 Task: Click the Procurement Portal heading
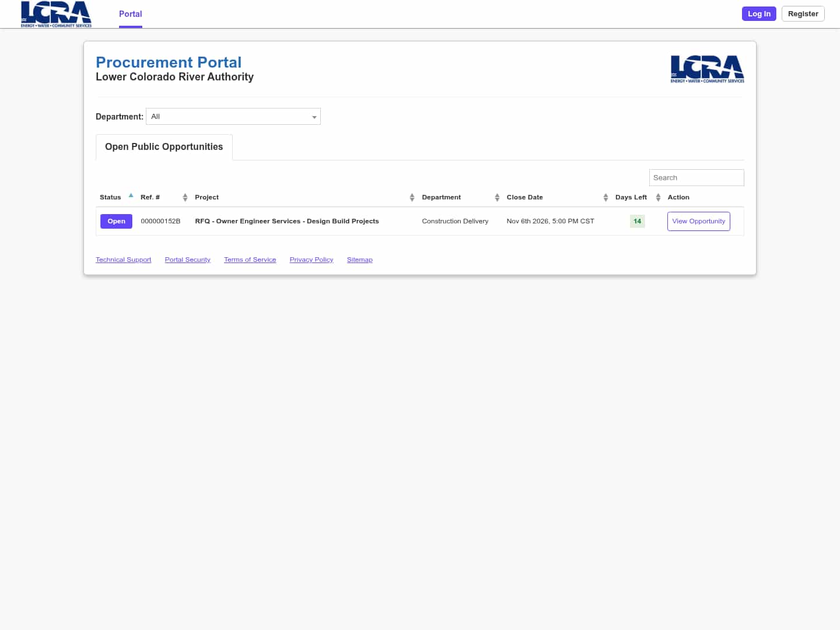(169, 62)
